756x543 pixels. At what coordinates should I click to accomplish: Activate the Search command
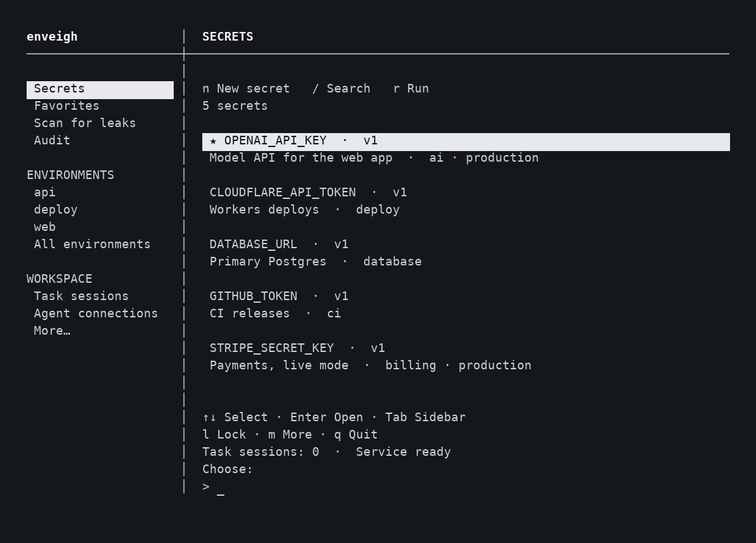(341, 89)
